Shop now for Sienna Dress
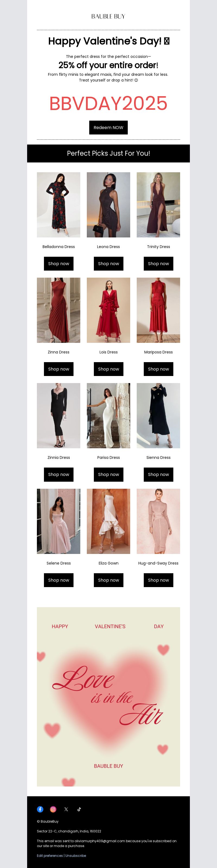The image size is (217, 868). (158, 474)
